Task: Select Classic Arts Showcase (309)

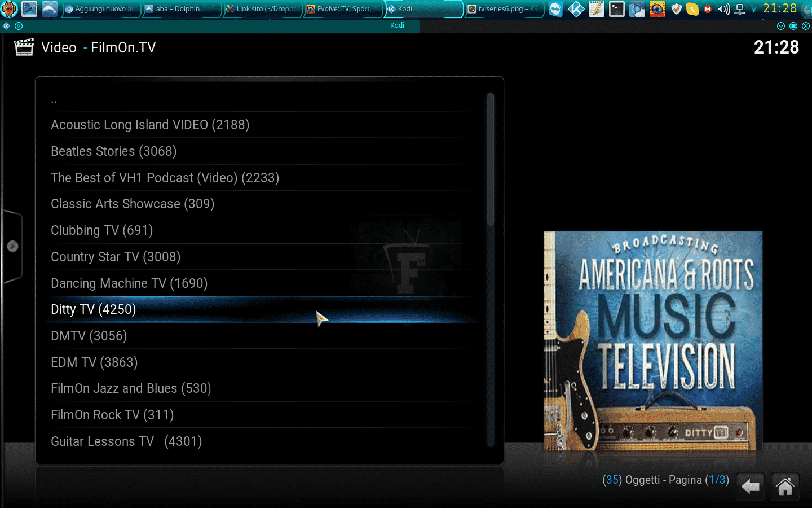Action: (x=259, y=204)
